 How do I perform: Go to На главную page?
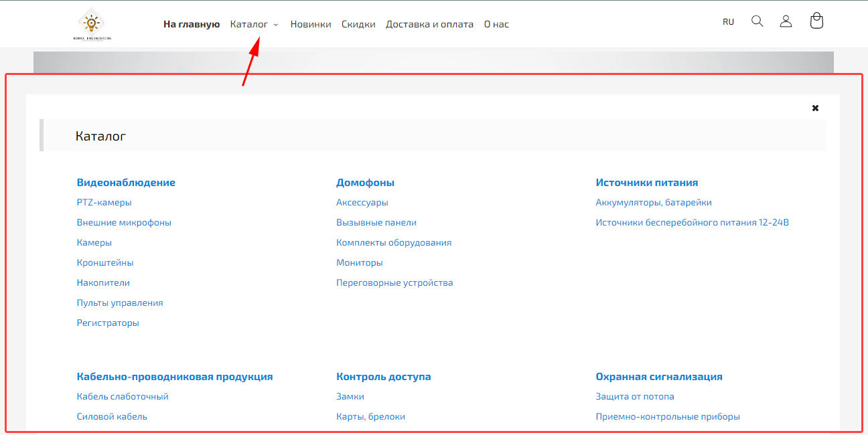click(x=192, y=24)
